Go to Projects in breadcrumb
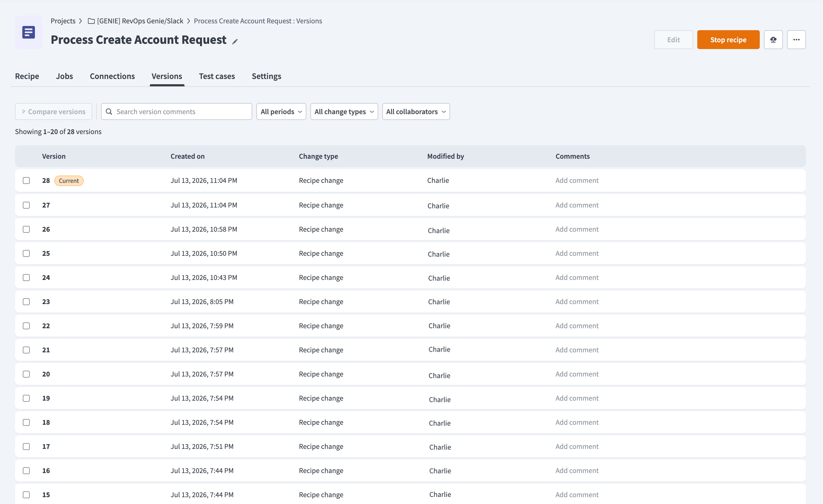The width and height of the screenshot is (823, 504). click(63, 21)
